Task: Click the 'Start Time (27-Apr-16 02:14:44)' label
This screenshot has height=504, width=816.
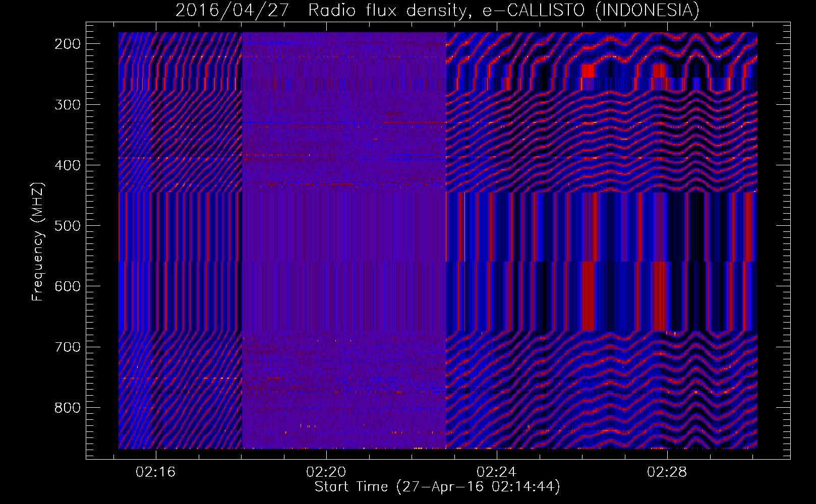Action: pos(437,487)
